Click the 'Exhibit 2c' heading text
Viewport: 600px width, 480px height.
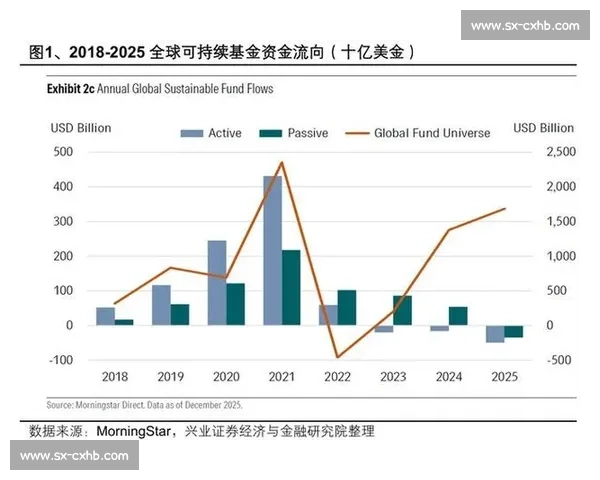70,89
